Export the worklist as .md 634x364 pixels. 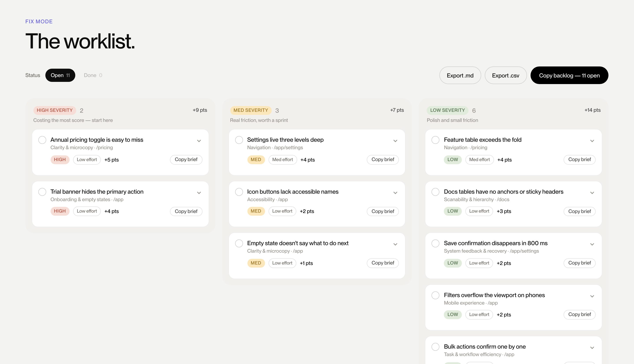[x=460, y=75]
